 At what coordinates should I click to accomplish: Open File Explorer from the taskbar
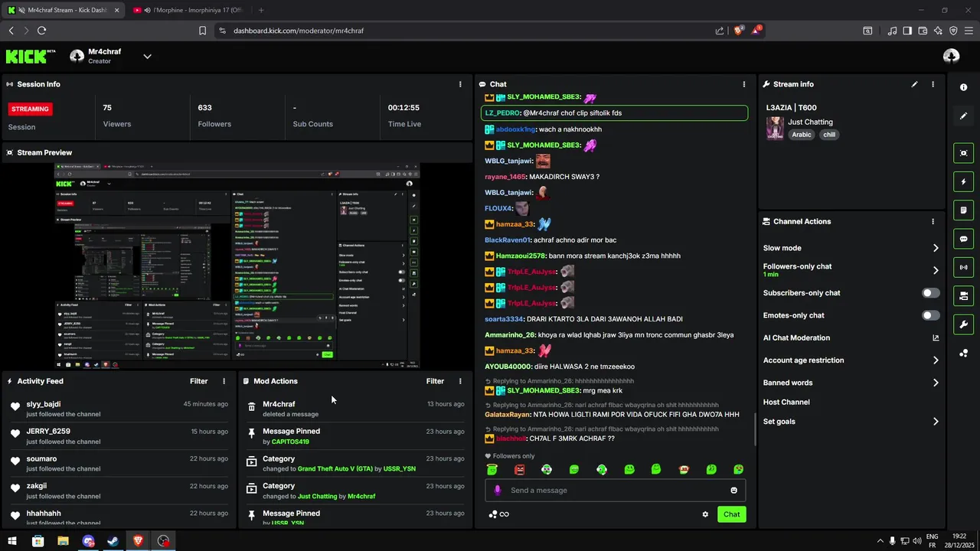click(63, 541)
